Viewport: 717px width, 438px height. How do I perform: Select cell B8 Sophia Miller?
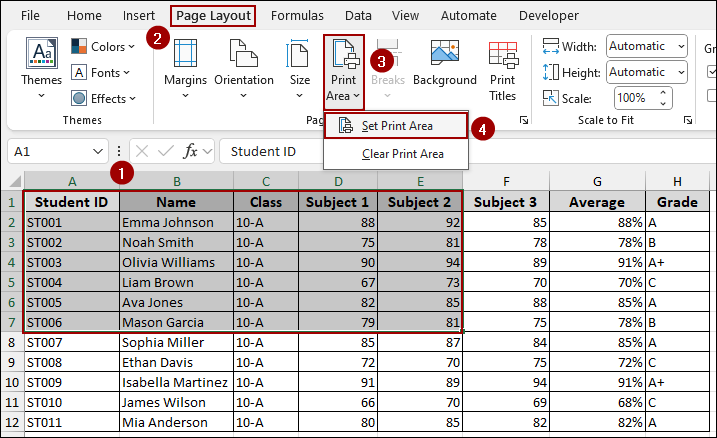pyautogui.click(x=176, y=342)
